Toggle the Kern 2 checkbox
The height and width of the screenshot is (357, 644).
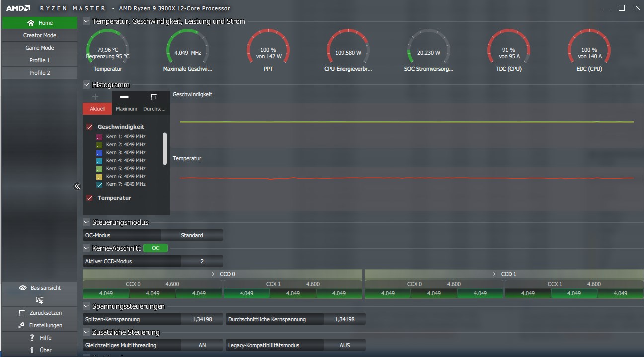pyautogui.click(x=99, y=145)
